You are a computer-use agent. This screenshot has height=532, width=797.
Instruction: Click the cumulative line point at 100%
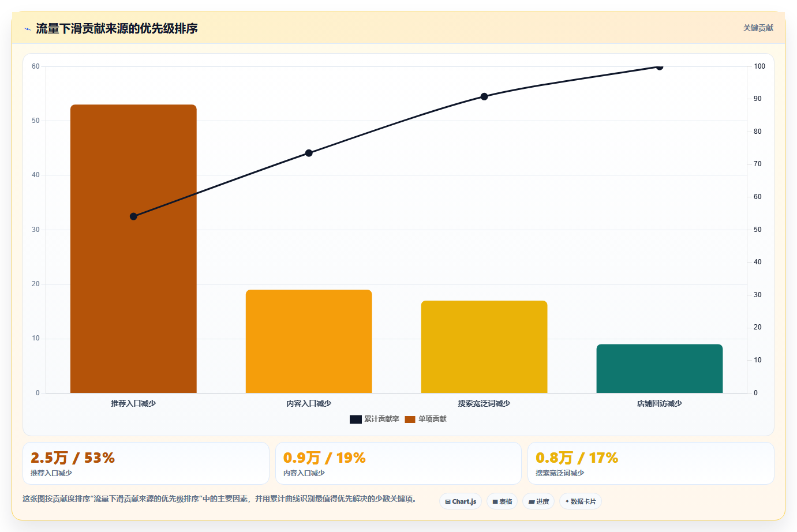point(660,67)
